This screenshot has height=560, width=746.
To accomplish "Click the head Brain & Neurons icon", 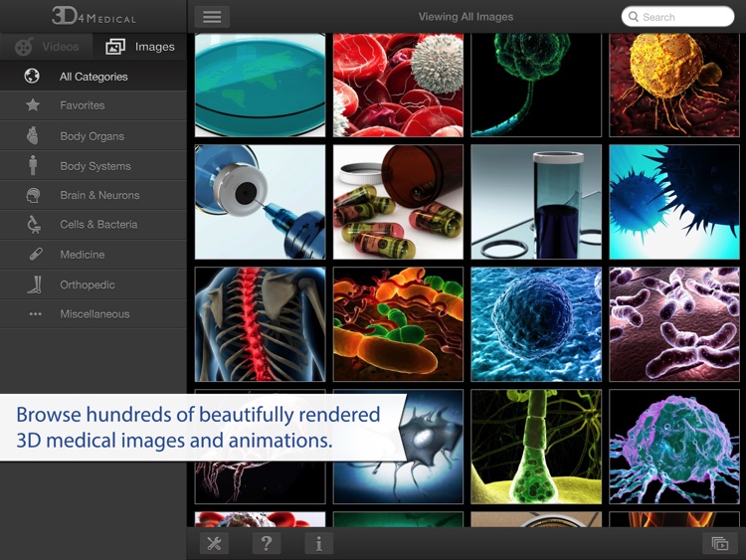I will 33,195.
